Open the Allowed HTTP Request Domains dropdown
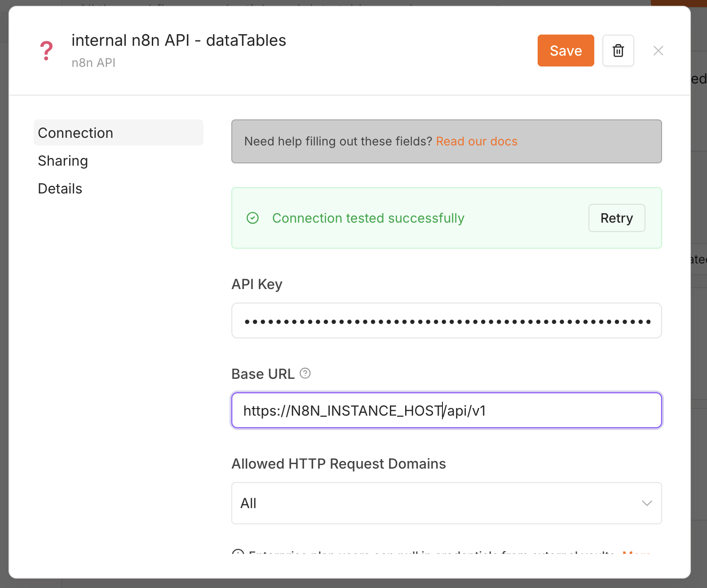707x588 pixels. (x=446, y=503)
